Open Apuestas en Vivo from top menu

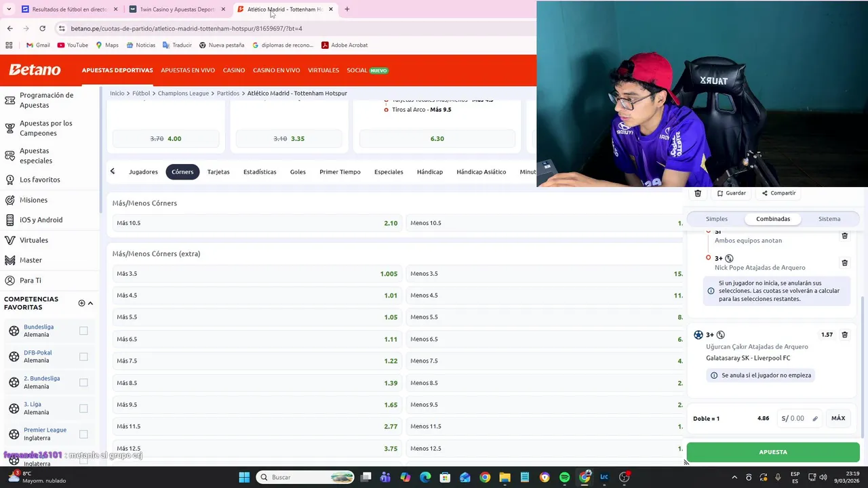(x=188, y=70)
